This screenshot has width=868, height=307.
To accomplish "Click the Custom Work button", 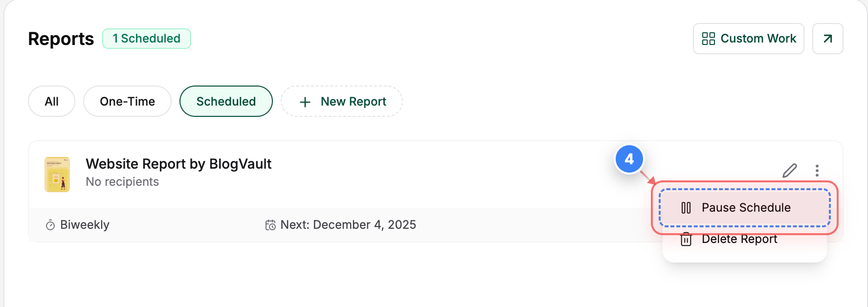I will 748,39.
